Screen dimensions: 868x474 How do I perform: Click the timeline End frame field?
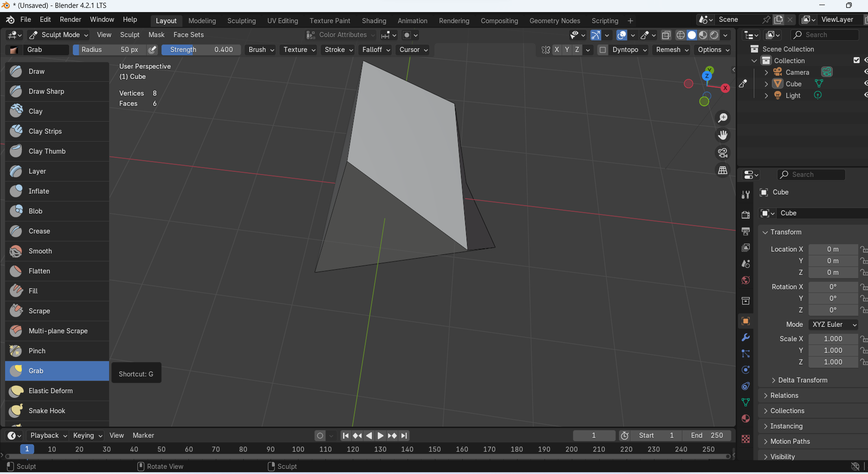pos(707,435)
